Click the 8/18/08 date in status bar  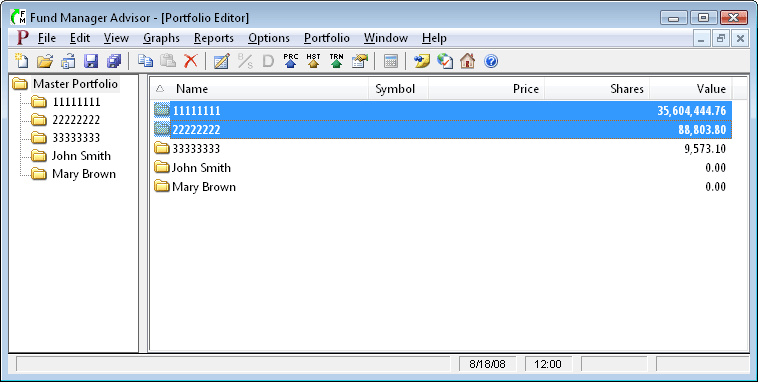487,364
